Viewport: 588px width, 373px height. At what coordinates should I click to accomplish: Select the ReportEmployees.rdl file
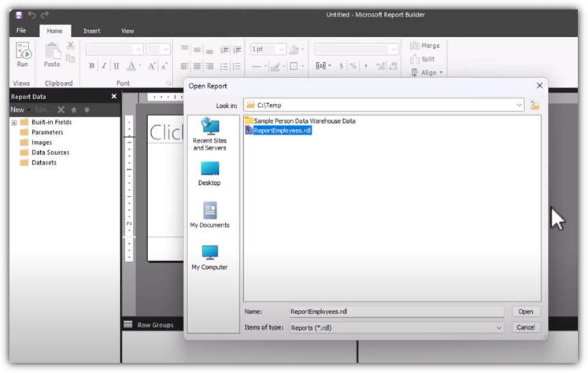pyautogui.click(x=278, y=131)
